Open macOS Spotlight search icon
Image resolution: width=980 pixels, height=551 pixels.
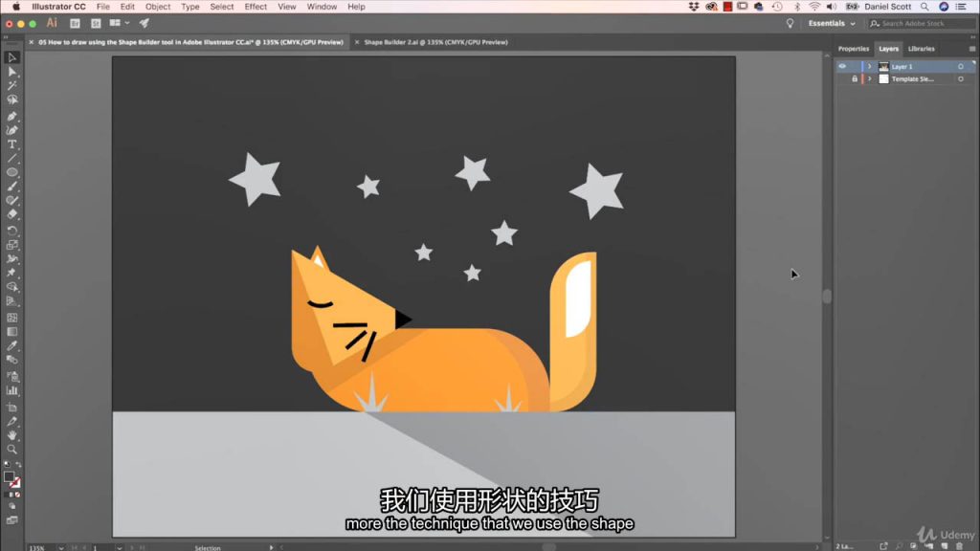[x=924, y=7]
